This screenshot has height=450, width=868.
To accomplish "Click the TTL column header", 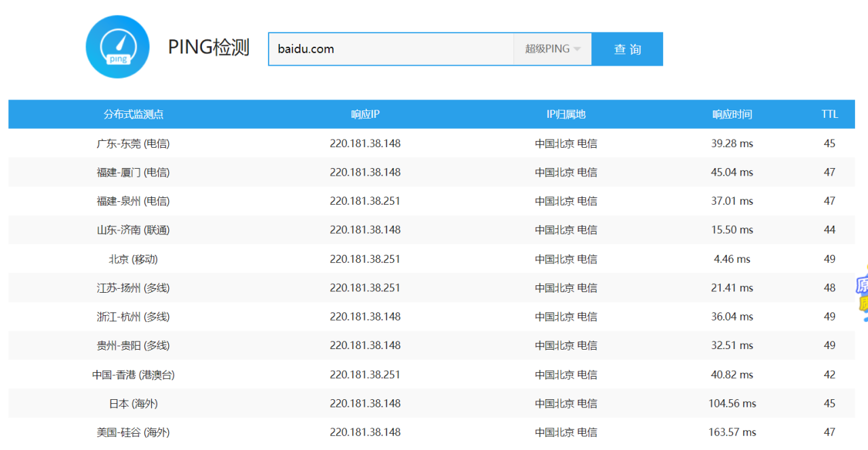I will click(x=829, y=115).
